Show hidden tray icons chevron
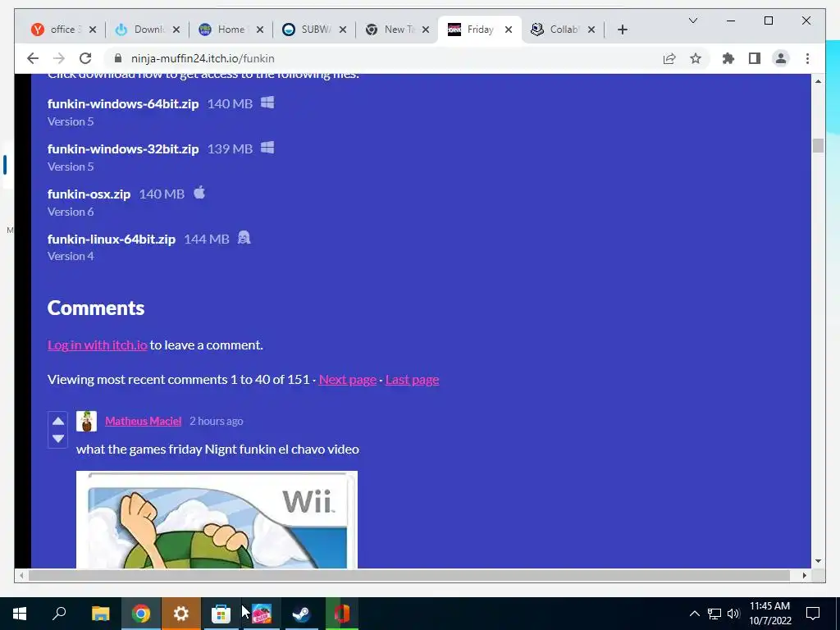Screen dimensions: 840x630 694,614
